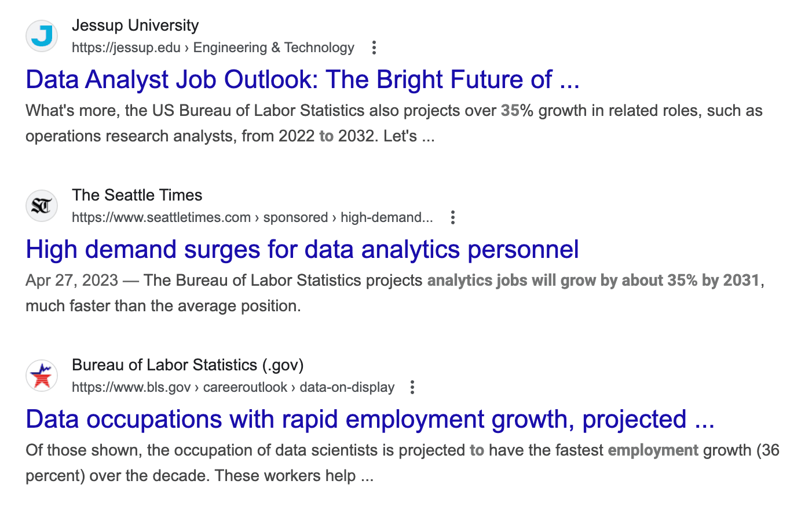Viewport: 812px width, 517px height.
Task: Click the "Jessup University" site name
Action: pyautogui.click(x=135, y=26)
